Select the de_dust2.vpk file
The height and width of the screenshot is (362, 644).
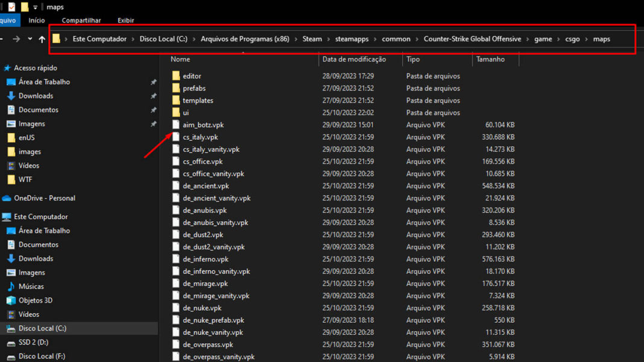203,235
